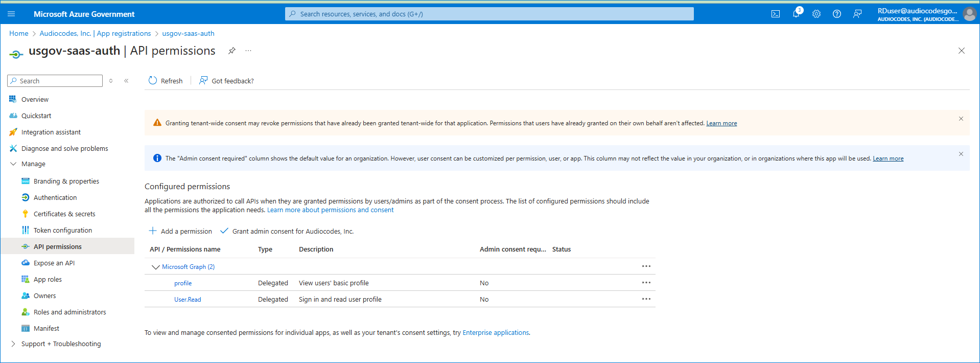Focus the sidebar Search field
This screenshot has width=980, height=363.
tap(55, 81)
